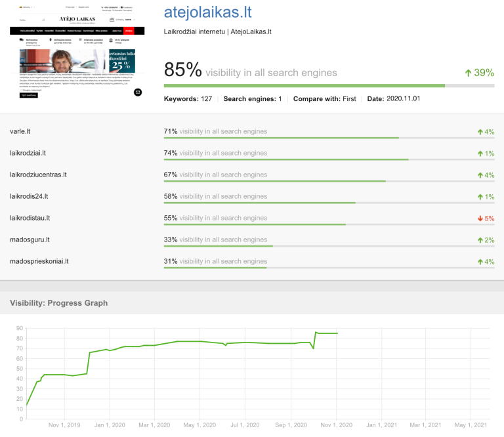Image resolution: width=504 pixels, height=437 pixels.
Task: Click the Nov 1, 2019 axis label
Action: point(64,425)
